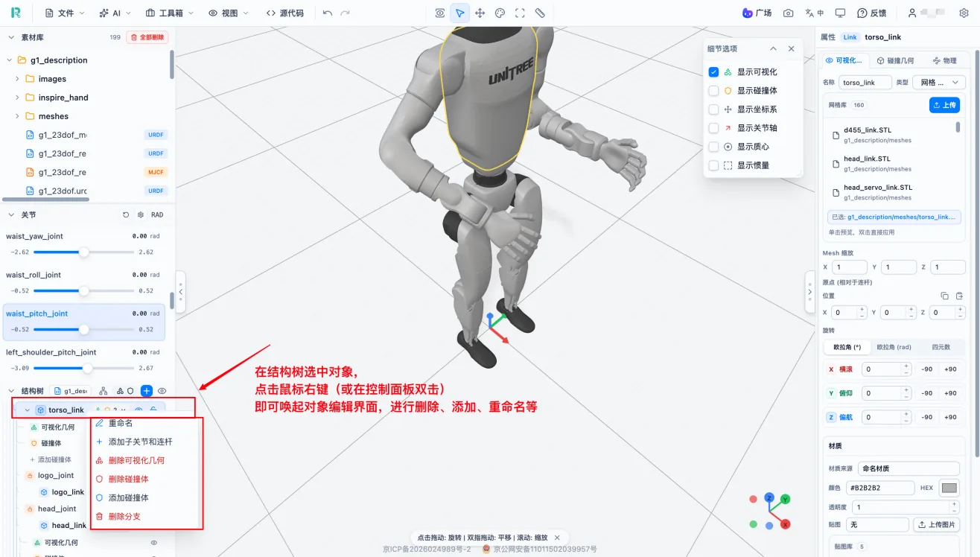Click the view-mode eye-frame icon in toolbar

pos(440,13)
